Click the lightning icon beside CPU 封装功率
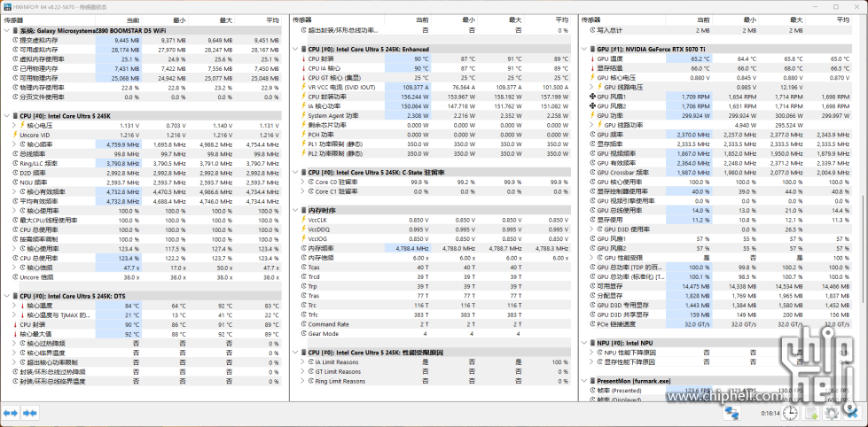Screen dimensions: 868x427 pyautogui.click(x=303, y=97)
